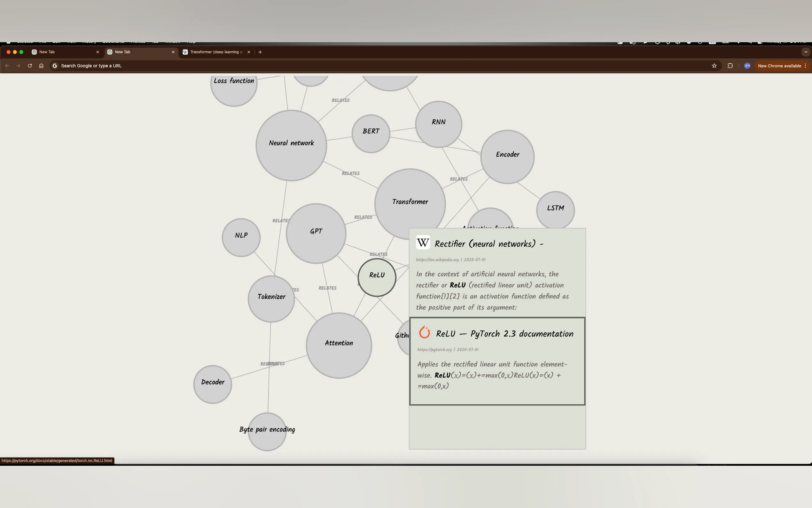
Task: Open the Chrome three-dot menu
Action: click(x=805, y=66)
